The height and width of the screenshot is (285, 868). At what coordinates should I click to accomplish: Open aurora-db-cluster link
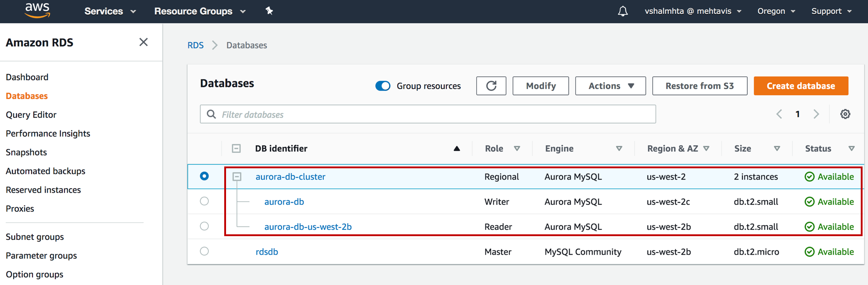pyautogui.click(x=291, y=177)
